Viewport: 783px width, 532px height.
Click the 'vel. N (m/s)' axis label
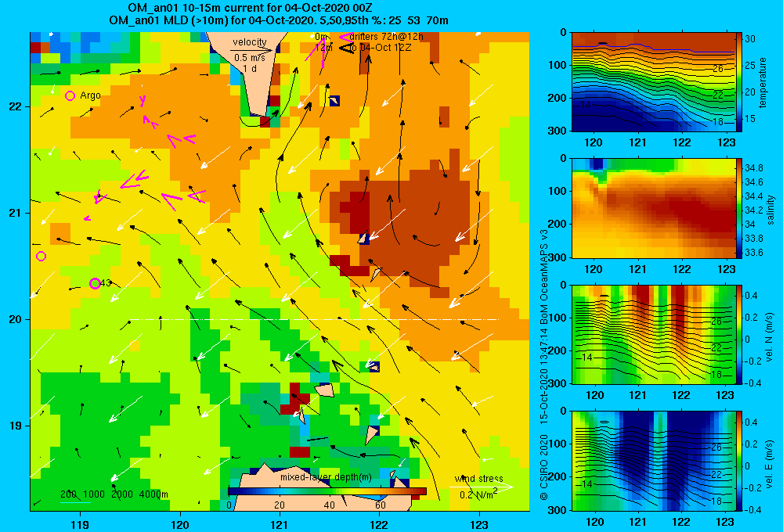[x=769, y=337]
